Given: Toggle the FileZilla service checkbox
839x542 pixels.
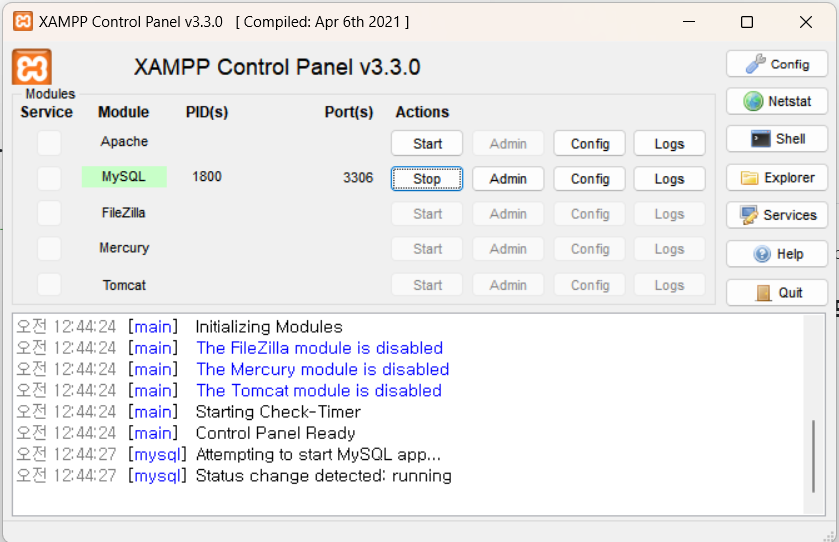Looking at the screenshot, I should tap(49, 213).
